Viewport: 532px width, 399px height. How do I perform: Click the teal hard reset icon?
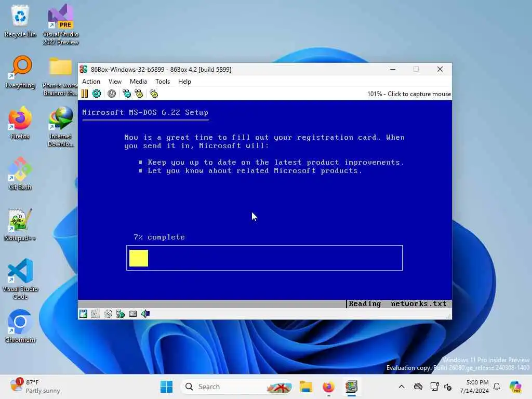click(x=97, y=94)
